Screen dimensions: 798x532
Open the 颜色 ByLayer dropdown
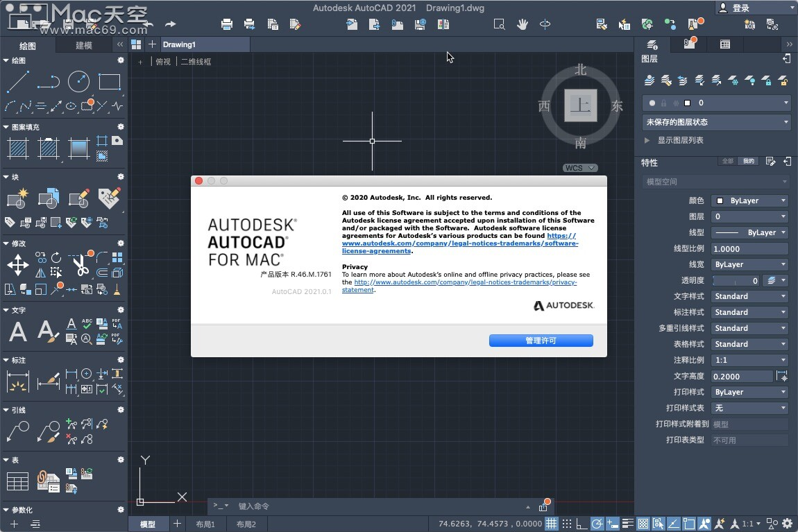(749, 200)
